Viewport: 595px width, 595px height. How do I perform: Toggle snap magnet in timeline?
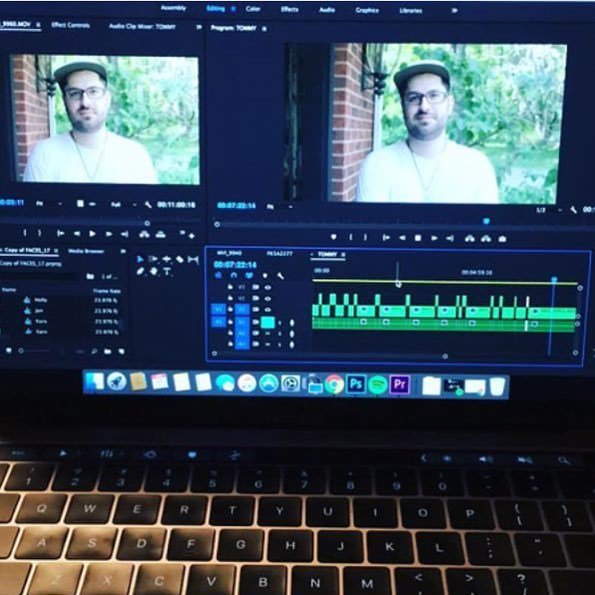pos(234,275)
